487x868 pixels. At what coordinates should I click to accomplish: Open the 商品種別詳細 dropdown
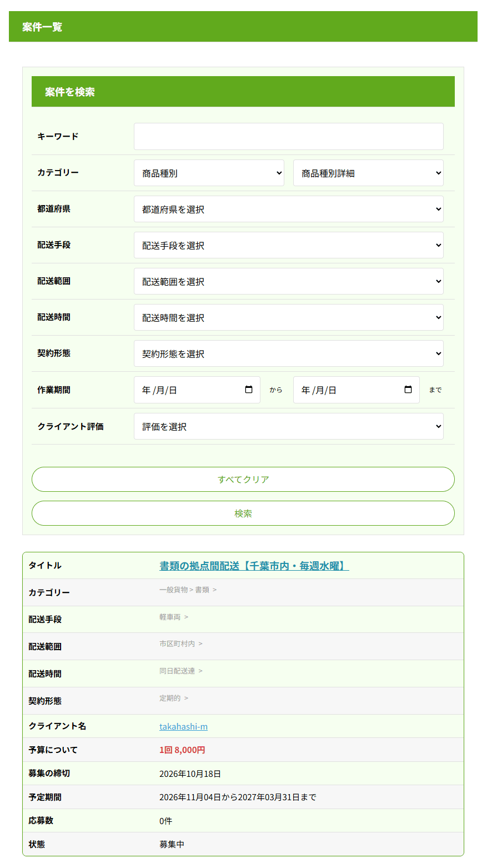(368, 173)
